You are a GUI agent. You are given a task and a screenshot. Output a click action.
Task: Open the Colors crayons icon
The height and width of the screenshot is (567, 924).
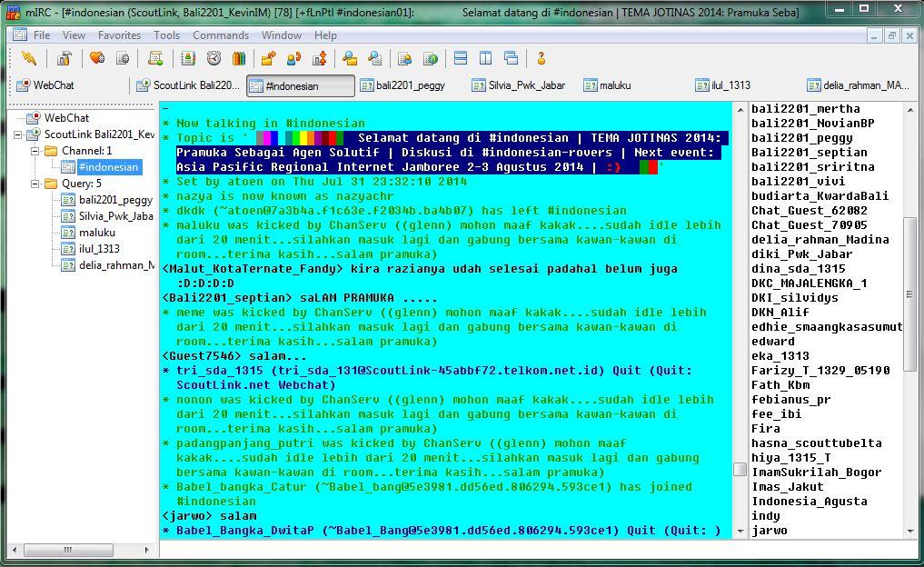coord(238,58)
